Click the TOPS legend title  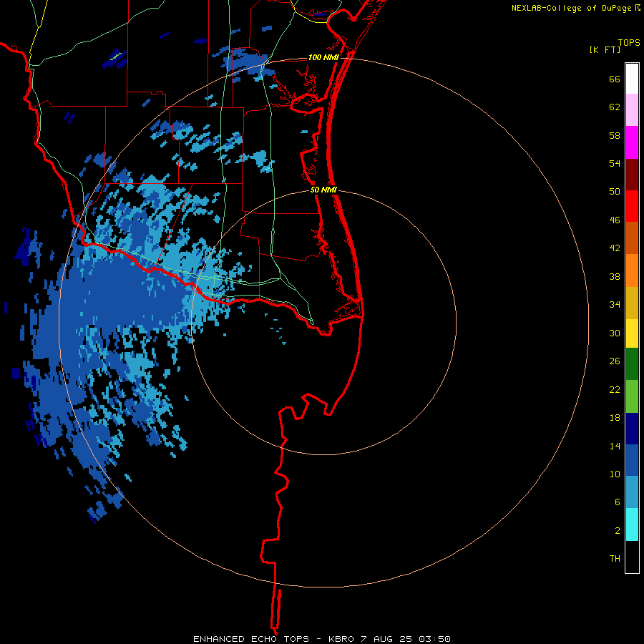(629, 43)
